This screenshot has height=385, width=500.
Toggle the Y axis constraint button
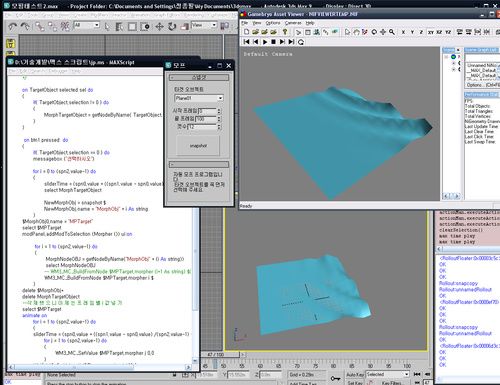[x=412, y=32]
